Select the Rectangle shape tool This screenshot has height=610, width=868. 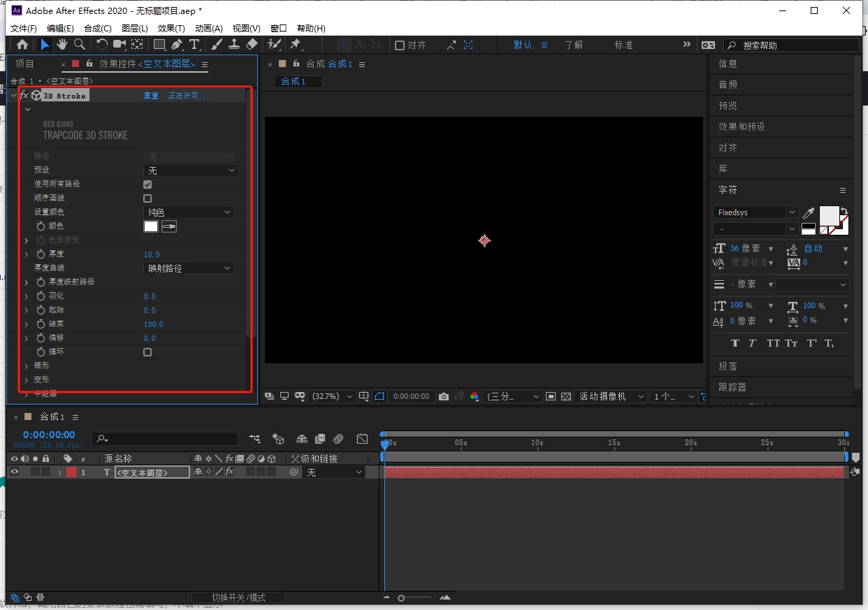pos(159,45)
